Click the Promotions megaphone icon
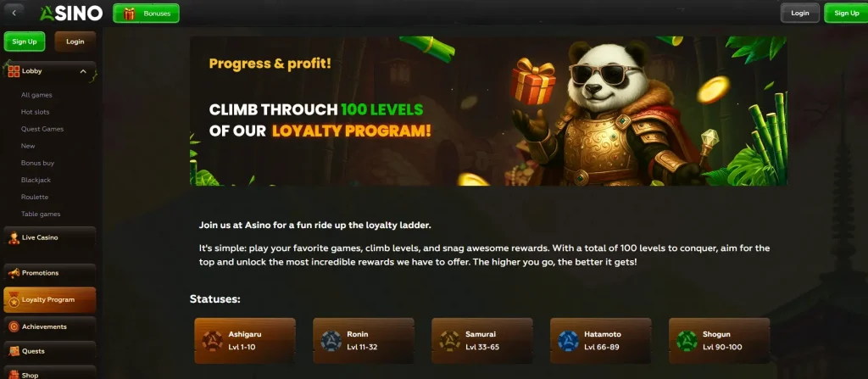Viewport: 868px width, 379px height. tap(14, 273)
